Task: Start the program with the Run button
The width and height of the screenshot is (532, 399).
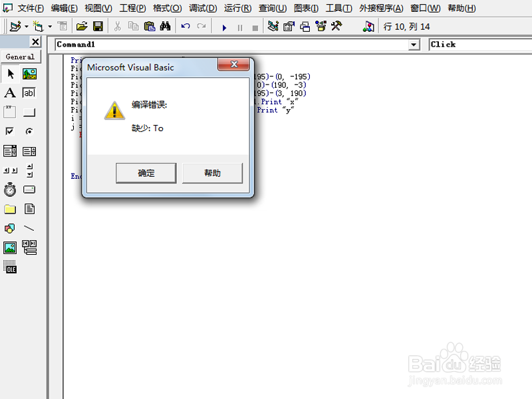Action: click(224, 27)
